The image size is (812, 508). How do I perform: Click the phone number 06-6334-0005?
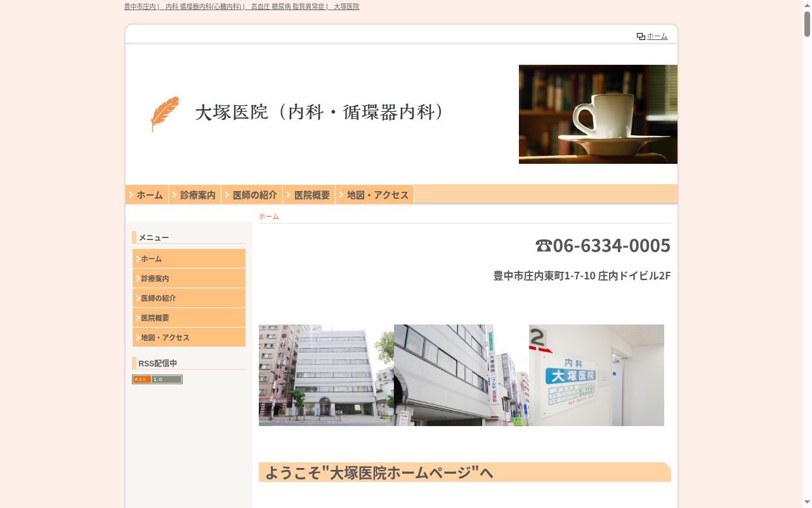point(603,245)
